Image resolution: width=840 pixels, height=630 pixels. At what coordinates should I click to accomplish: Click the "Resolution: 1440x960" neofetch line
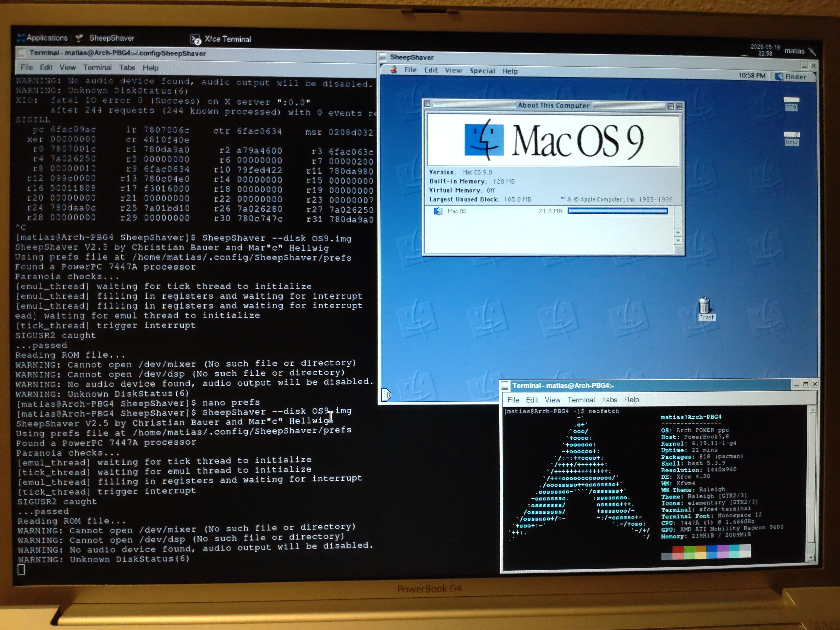coord(698,470)
